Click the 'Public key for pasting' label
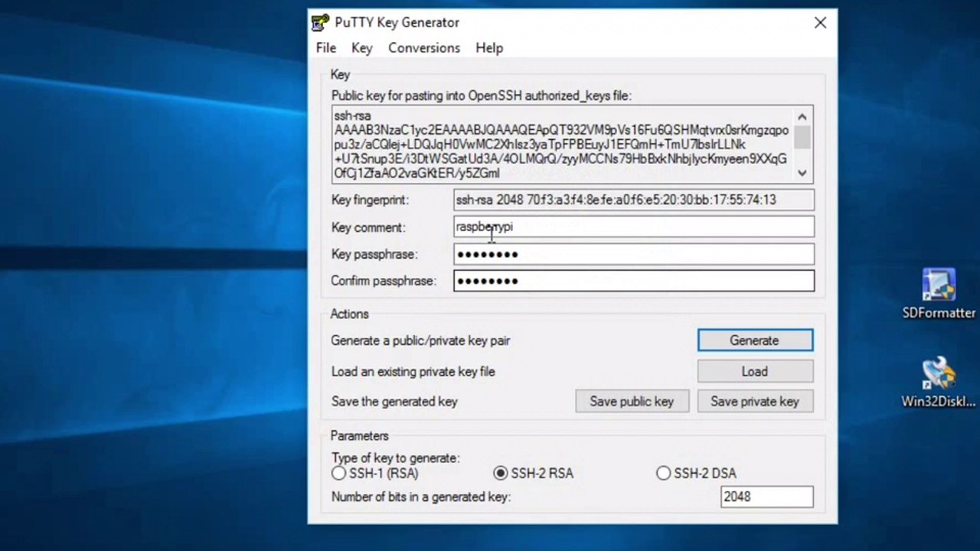Screen dimensions: 980x551 pos(481,96)
